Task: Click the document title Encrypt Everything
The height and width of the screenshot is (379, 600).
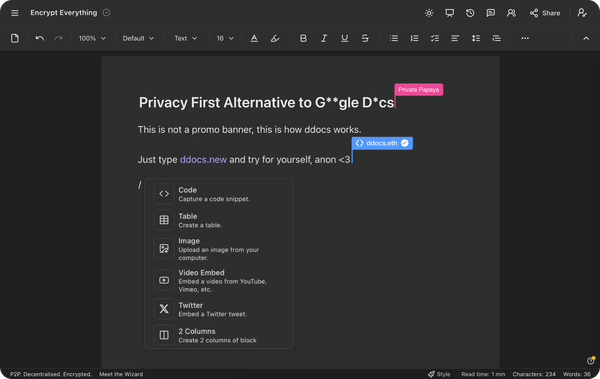Action: 64,13
